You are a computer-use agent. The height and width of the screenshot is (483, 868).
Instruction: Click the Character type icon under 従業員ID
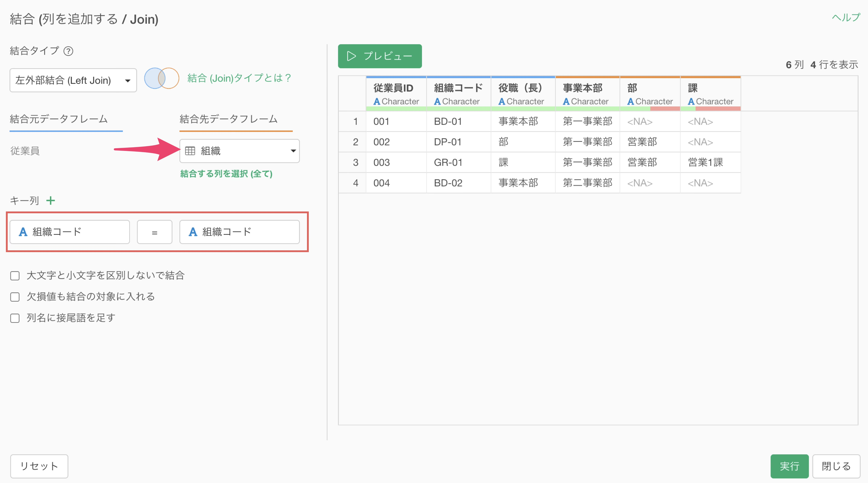pos(376,101)
